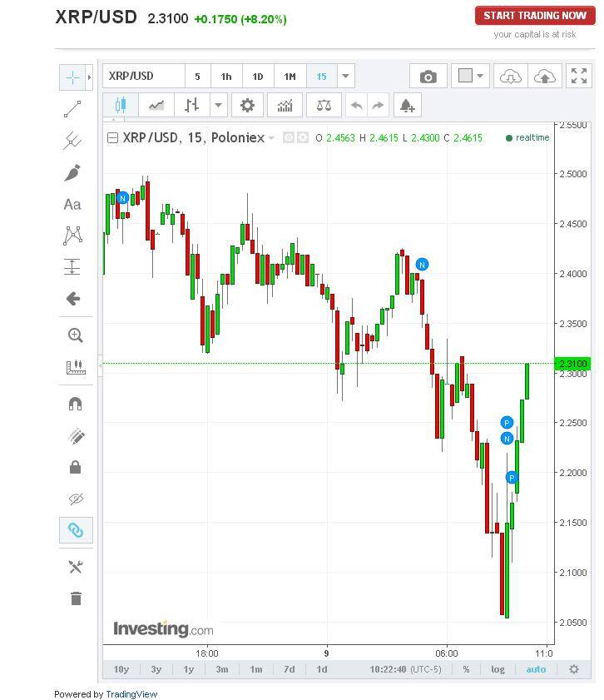Toggle auto scale

536,669
